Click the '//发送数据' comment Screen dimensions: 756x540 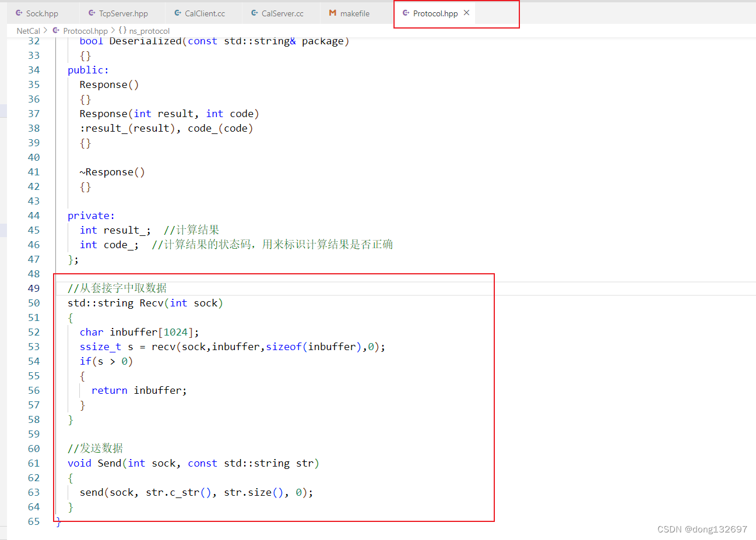95,448
